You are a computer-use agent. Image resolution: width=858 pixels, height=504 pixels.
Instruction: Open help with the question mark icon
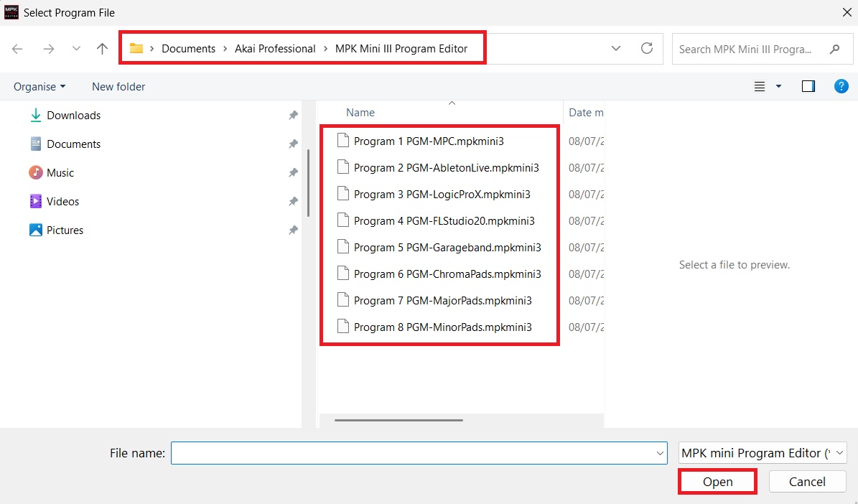coord(841,86)
